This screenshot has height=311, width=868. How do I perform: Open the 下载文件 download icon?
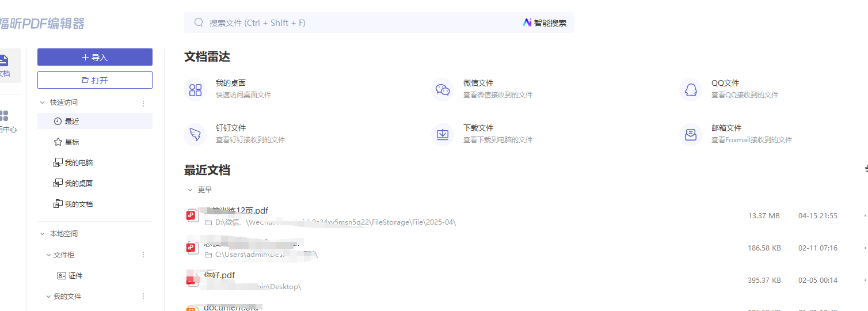[x=443, y=135]
